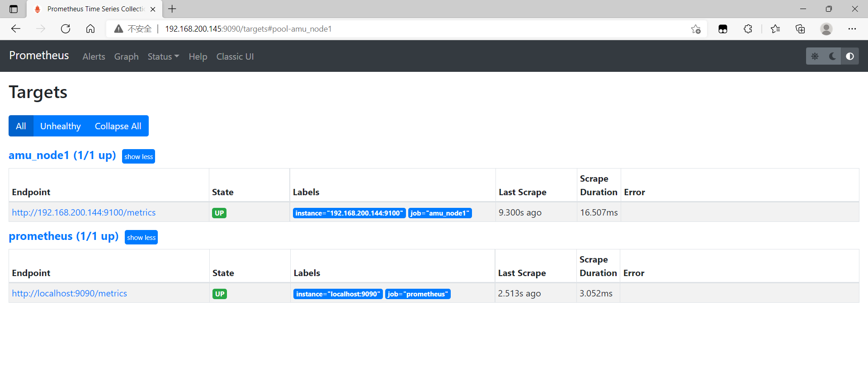Open the Graph page
868x366 pixels.
(x=126, y=56)
